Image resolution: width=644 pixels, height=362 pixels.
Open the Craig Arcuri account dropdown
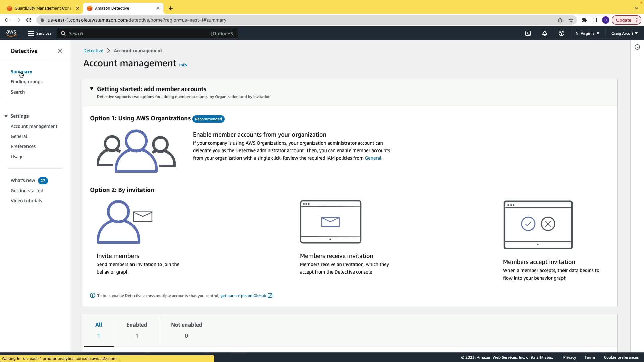pyautogui.click(x=624, y=33)
